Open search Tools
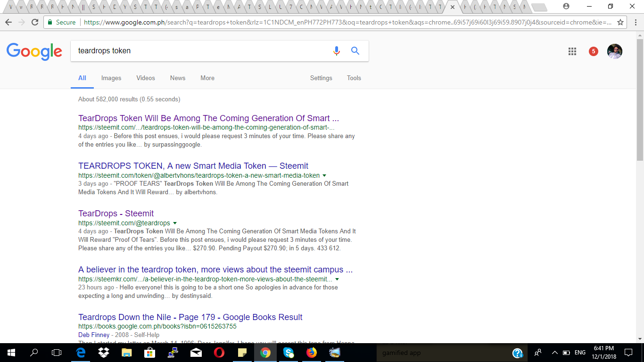This screenshot has width=644, height=362. point(354,78)
